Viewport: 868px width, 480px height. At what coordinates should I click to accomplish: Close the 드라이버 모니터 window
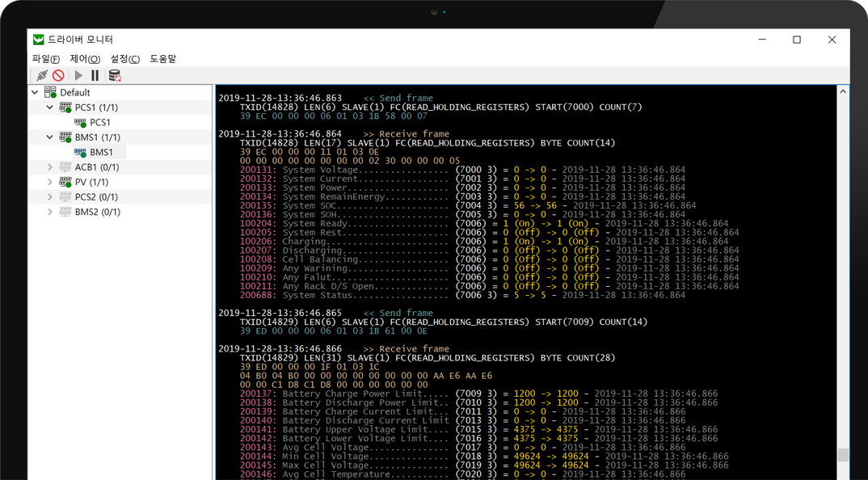point(832,40)
